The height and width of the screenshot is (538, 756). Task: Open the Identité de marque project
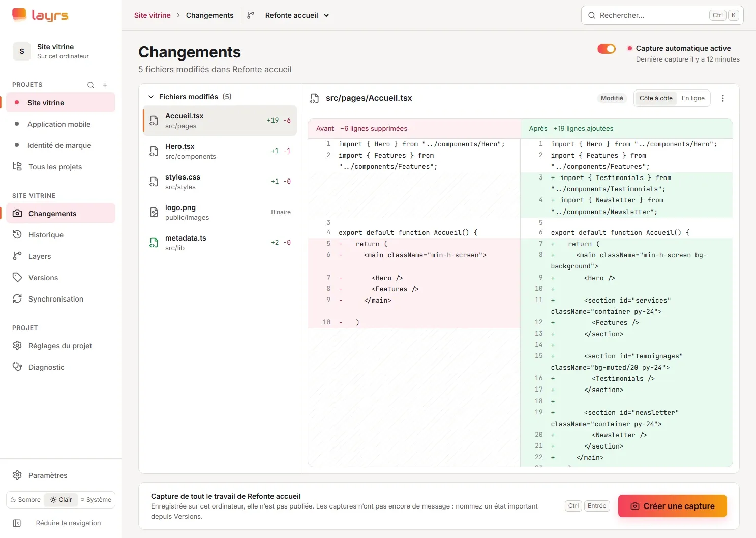click(x=61, y=145)
